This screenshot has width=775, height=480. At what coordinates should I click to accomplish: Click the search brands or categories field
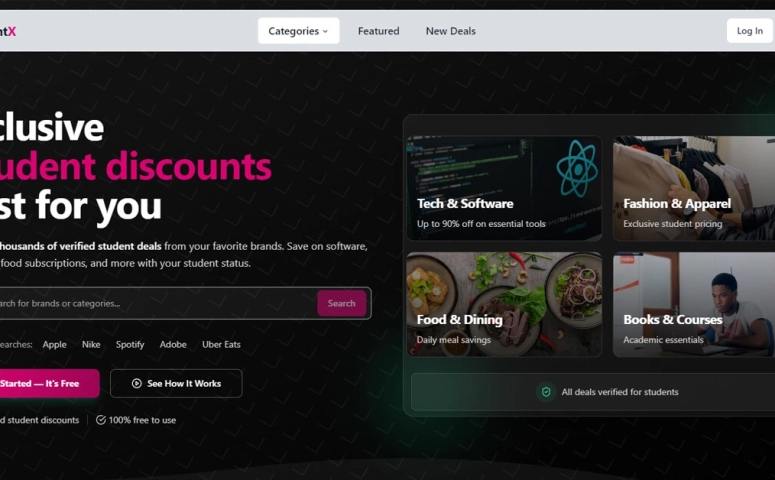point(158,303)
